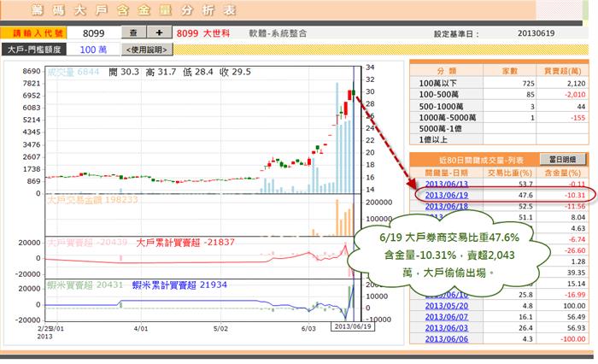Open the <使用說明> usage instructions button
The height and width of the screenshot is (364, 598).
pos(147,50)
